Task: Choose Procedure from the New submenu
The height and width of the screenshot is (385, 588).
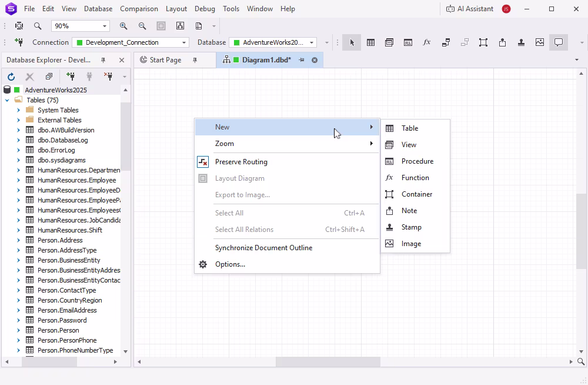Action: pos(416,161)
